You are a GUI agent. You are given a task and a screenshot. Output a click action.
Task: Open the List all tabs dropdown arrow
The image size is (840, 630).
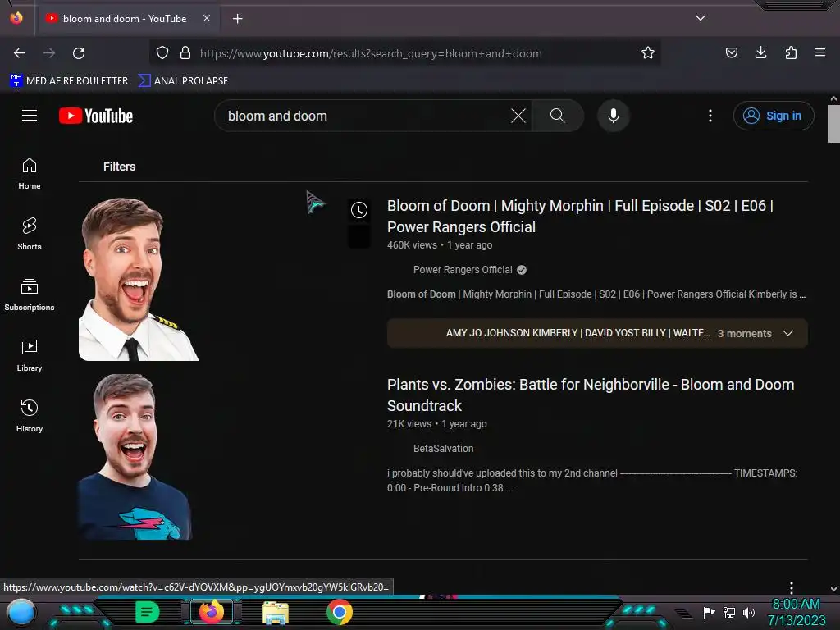[700, 18]
